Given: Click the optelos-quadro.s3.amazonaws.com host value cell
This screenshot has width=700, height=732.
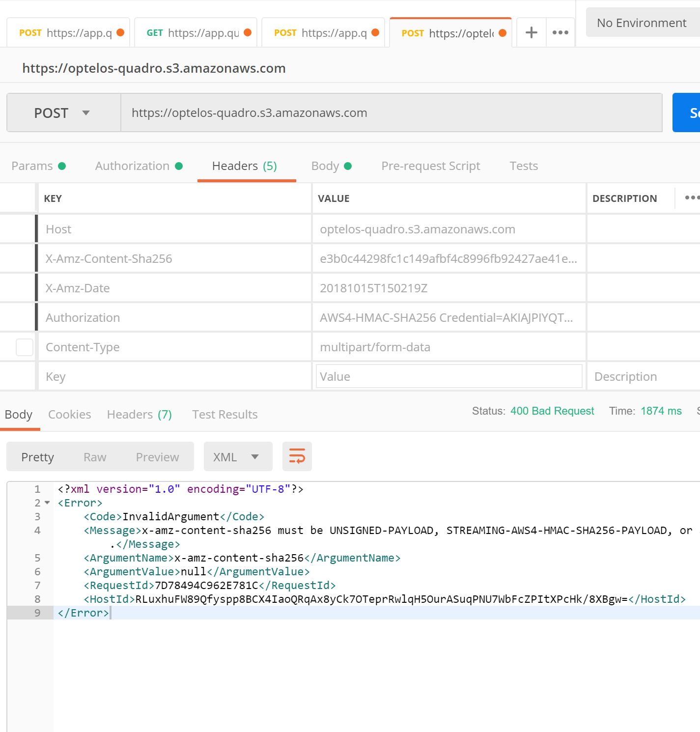Looking at the screenshot, I should pos(449,229).
